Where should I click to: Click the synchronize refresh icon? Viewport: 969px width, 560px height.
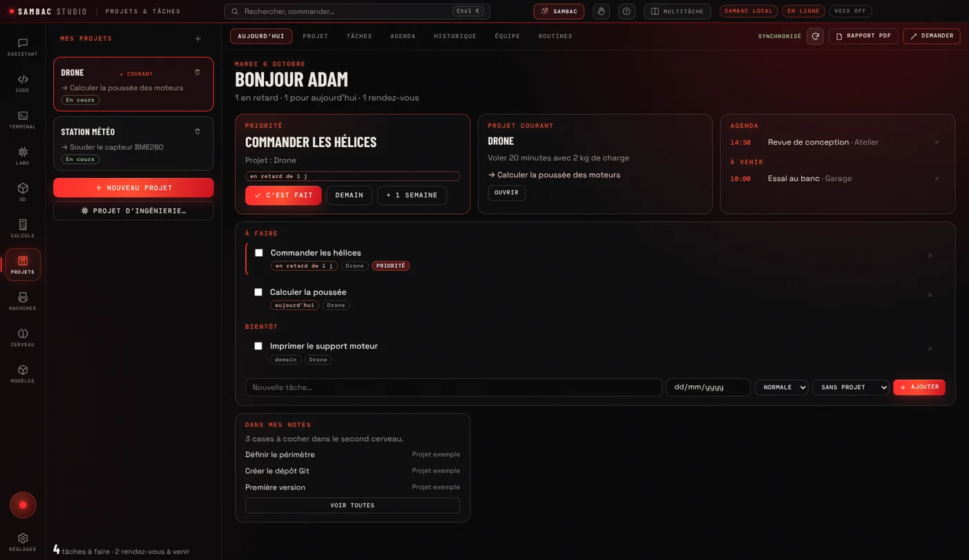coord(815,36)
